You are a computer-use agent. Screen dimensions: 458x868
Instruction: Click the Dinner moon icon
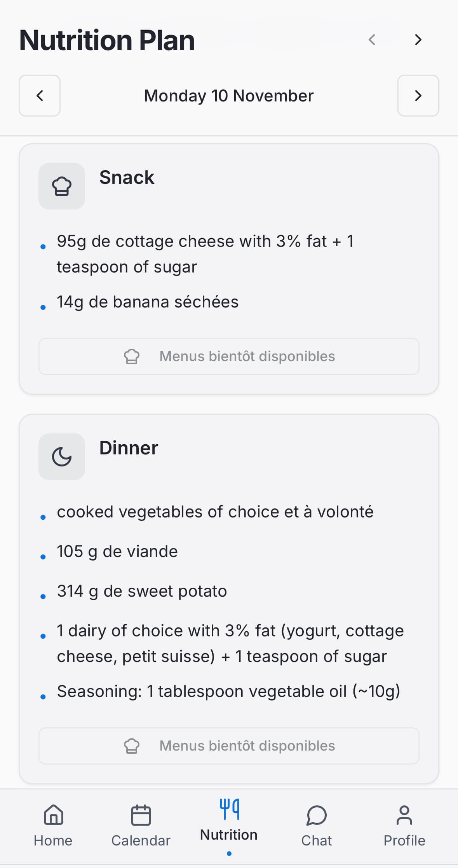click(x=62, y=456)
